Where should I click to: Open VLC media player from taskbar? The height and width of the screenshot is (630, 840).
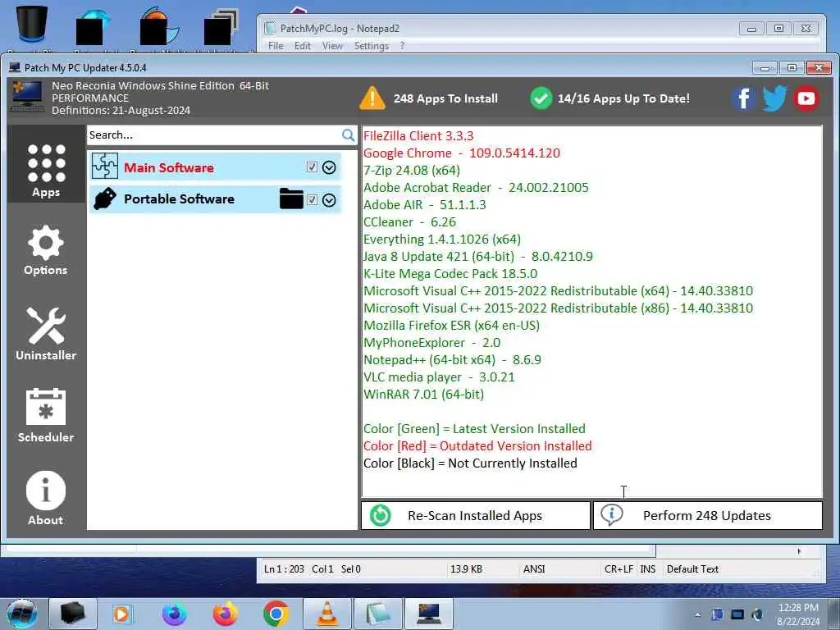(x=327, y=614)
